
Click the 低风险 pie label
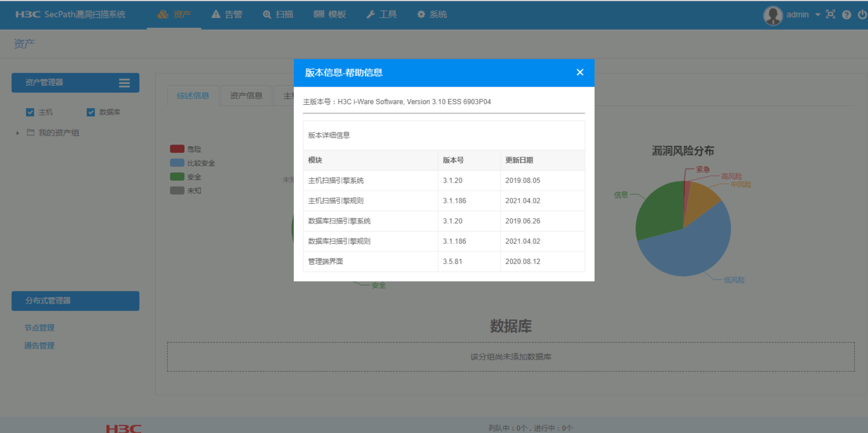pos(734,280)
